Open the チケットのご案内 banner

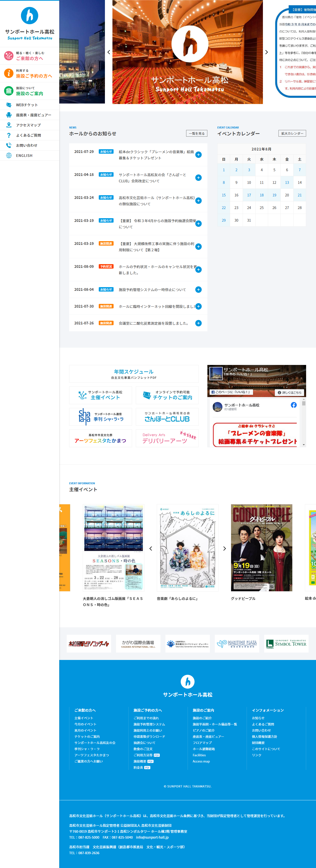pos(167,395)
